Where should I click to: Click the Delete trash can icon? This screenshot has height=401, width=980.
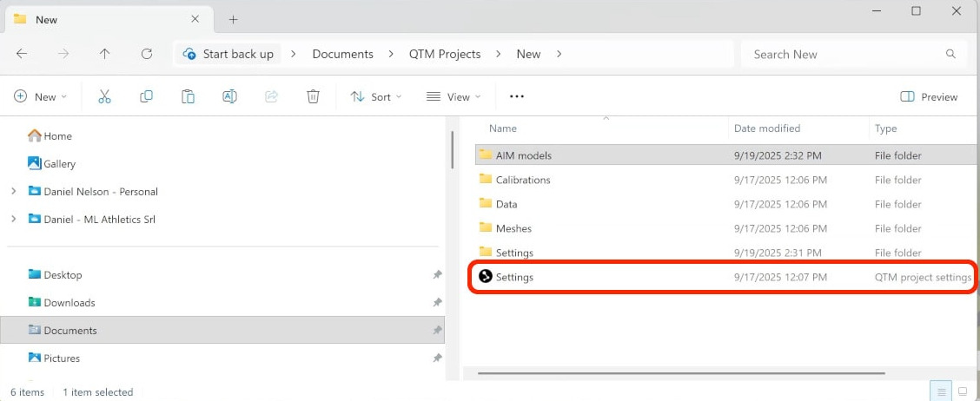(313, 97)
